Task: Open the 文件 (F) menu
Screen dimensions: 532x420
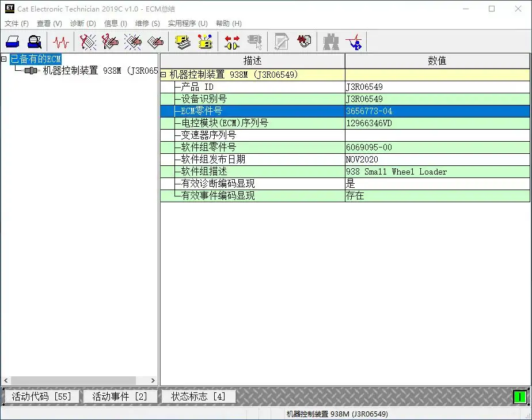Action: 17,24
